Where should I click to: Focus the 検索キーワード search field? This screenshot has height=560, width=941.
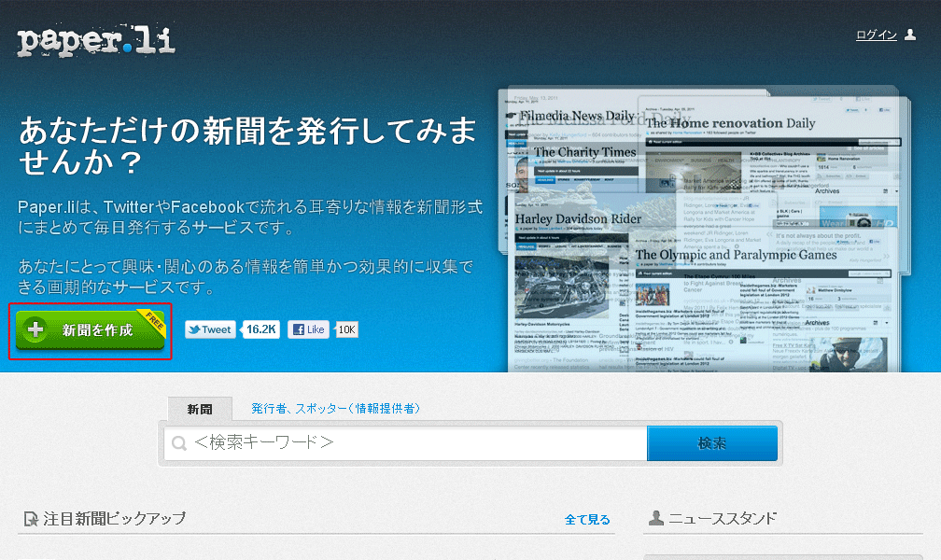point(405,443)
